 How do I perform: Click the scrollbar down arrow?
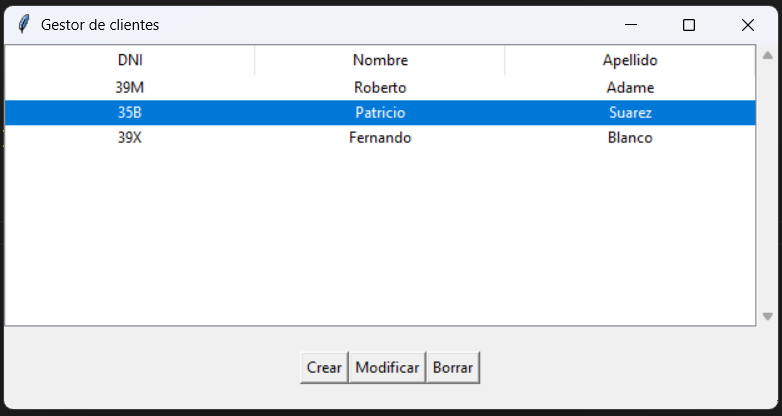pyautogui.click(x=768, y=316)
